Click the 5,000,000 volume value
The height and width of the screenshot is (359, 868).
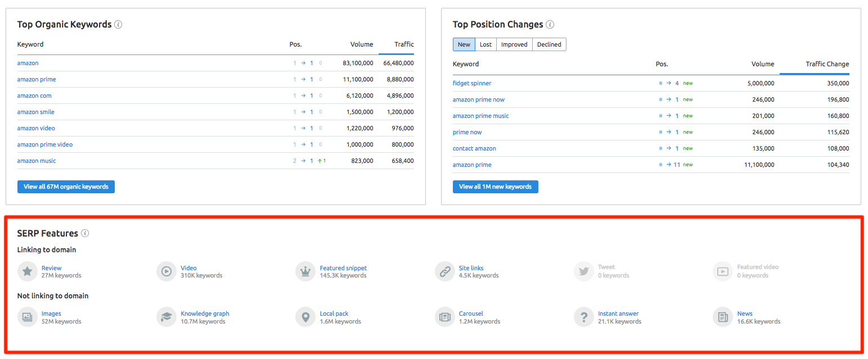[x=761, y=83]
